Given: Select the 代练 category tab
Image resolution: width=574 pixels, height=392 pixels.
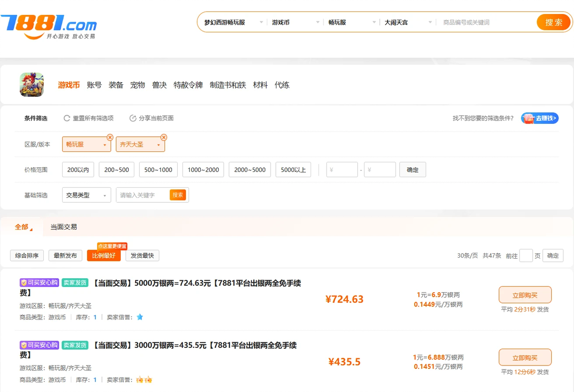Looking at the screenshot, I should click(x=282, y=85).
